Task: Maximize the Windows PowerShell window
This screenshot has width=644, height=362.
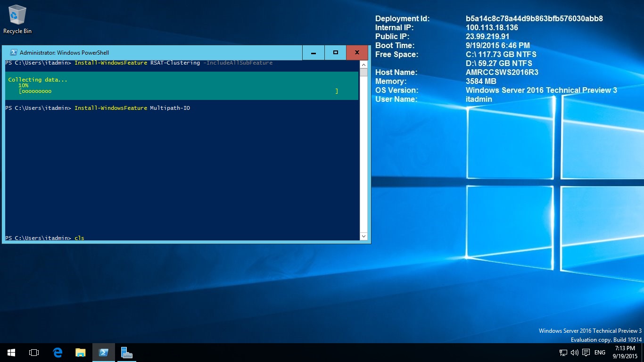Action: (x=335, y=53)
